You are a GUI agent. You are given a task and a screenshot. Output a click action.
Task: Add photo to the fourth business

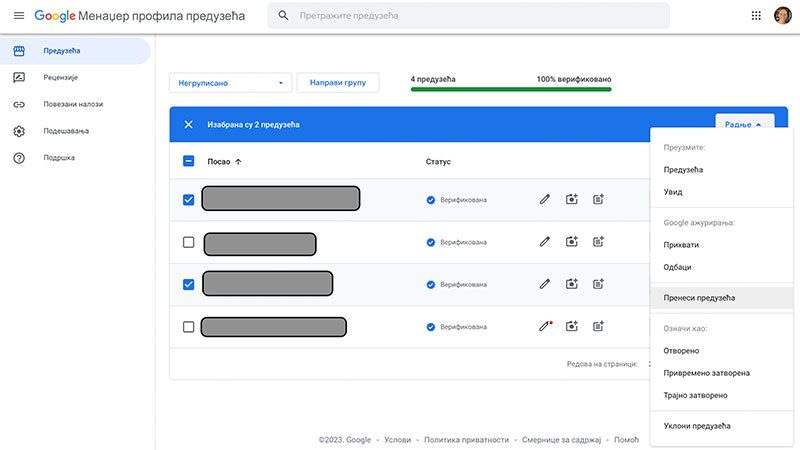tap(571, 326)
